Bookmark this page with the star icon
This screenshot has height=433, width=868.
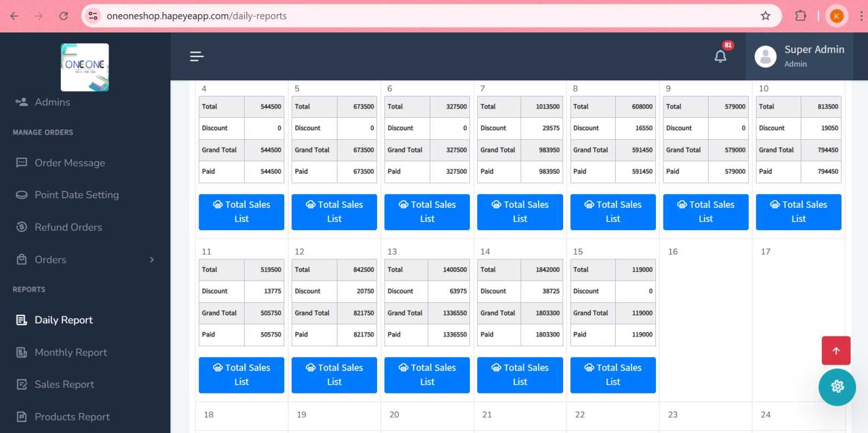pyautogui.click(x=765, y=16)
